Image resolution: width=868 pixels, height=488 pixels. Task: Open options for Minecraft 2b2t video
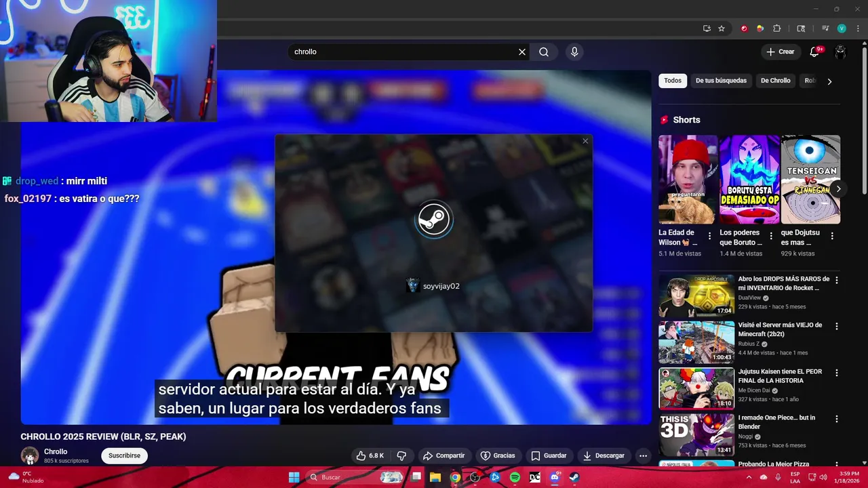837,326
